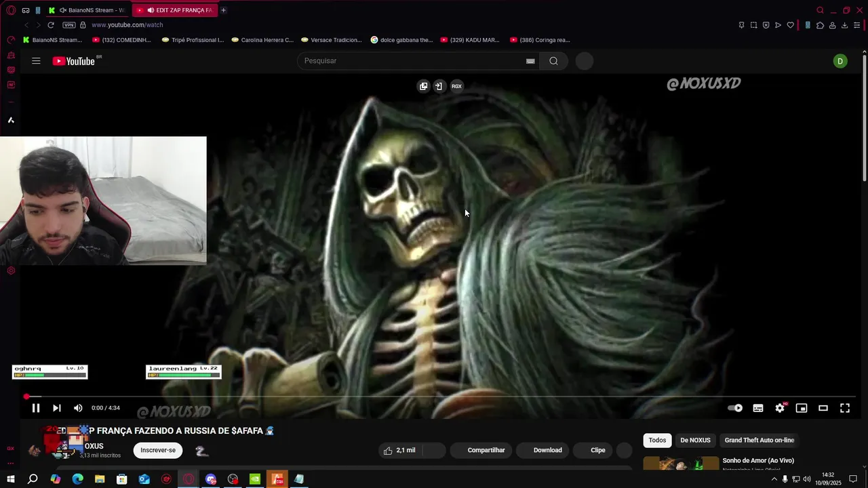
Task: Subscribe using the Inscrever-se button
Action: [x=158, y=450]
